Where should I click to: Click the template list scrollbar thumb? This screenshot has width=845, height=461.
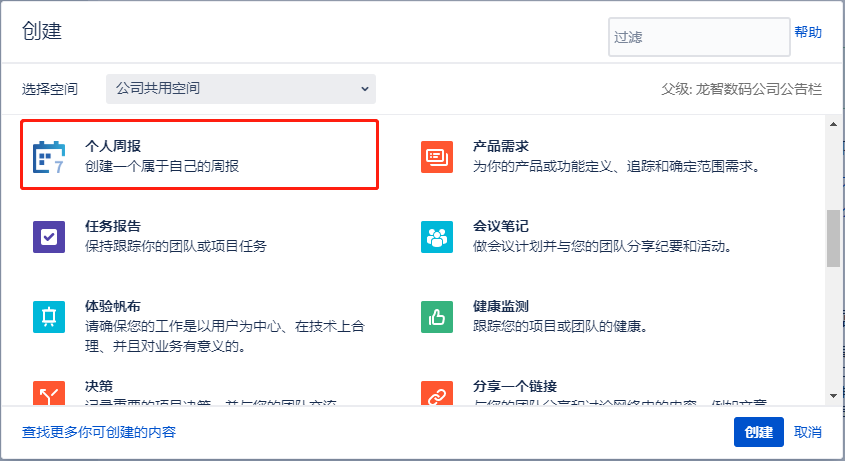[x=833, y=238]
